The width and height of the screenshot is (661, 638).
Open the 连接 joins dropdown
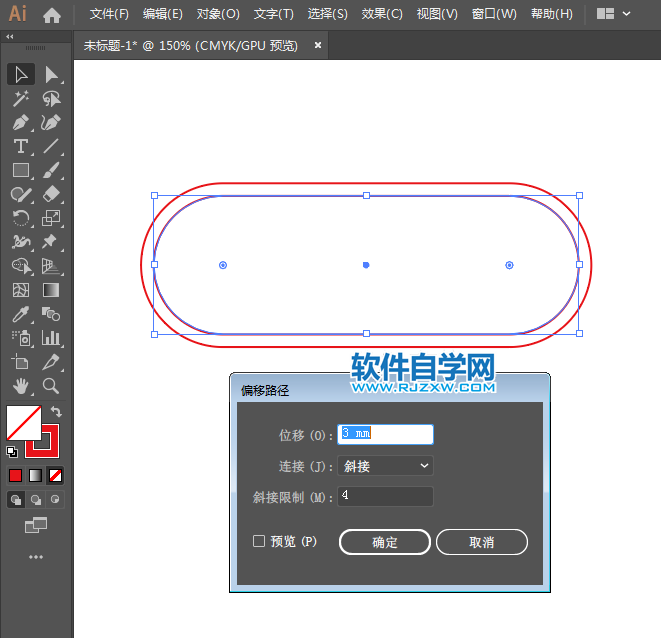(385, 466)
